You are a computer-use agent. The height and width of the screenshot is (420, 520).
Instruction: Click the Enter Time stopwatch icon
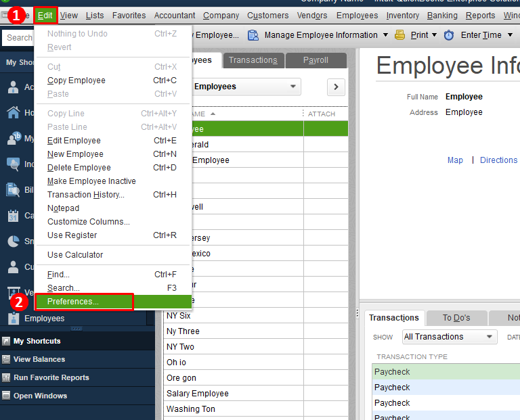[x=449, y=35]
